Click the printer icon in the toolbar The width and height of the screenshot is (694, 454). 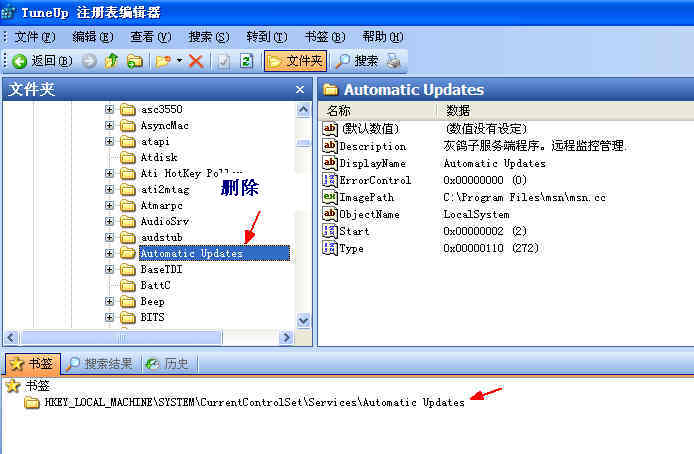pos(393,61)
